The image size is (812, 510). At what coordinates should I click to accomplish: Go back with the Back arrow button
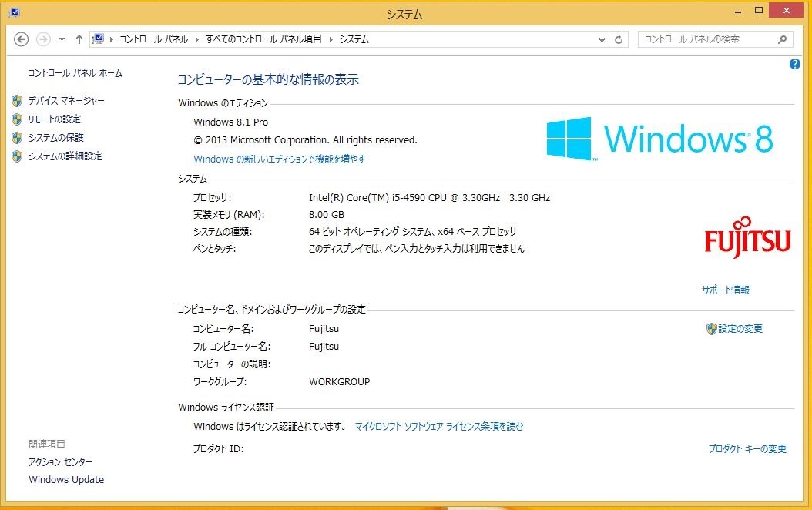pos(22,39)
